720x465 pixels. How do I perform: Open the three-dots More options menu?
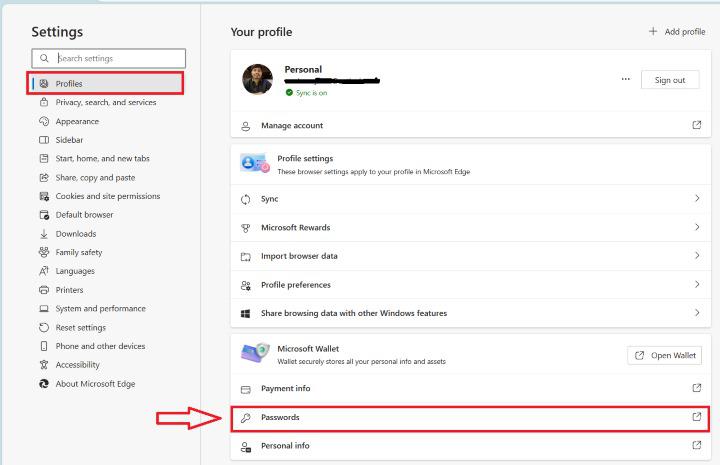coord(626,80)
